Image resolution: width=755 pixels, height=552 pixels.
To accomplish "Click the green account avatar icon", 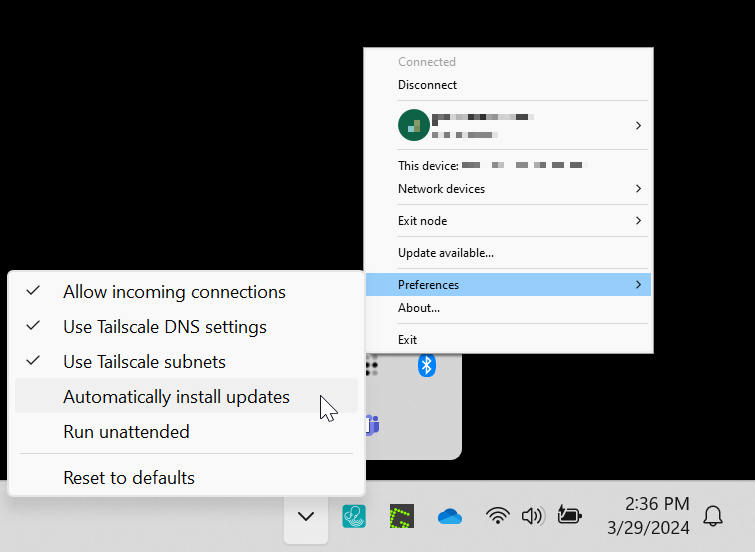I will (414, 125).
